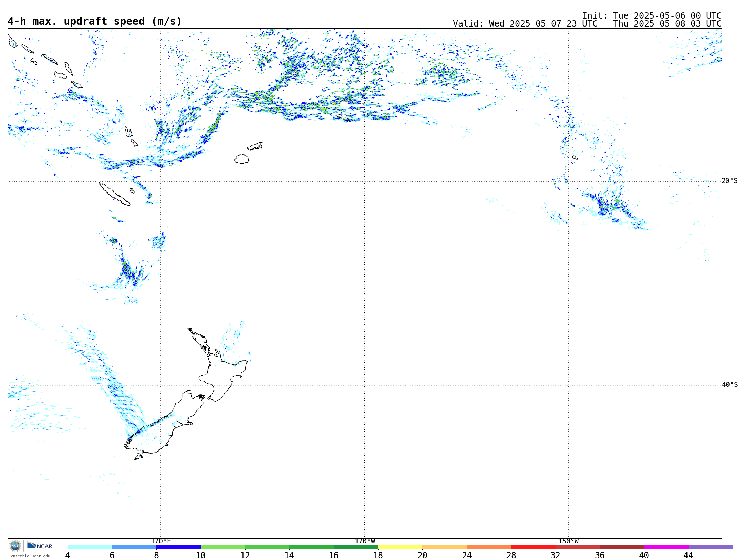Click the colorbar tick label 44
Image resolution: width=744 pixels, height=560 pixels.
point(689,555)
